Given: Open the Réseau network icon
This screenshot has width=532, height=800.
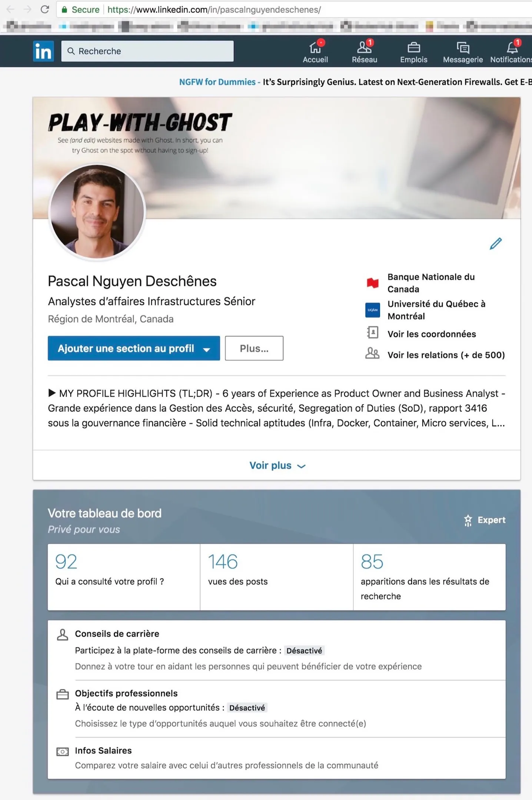Looking at the screenshot, I should click(364, 47).
